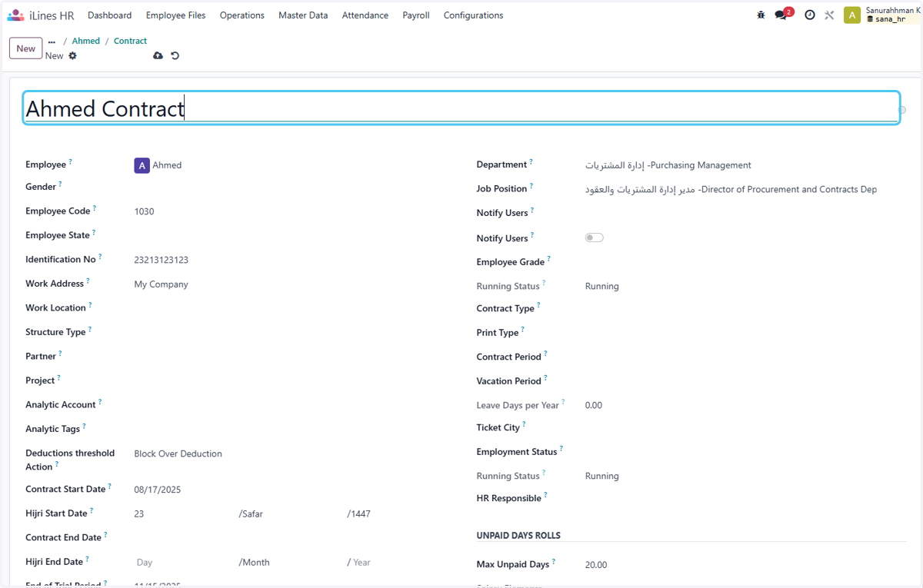Open the activities clock icon
The height and width of the screenshot is (588, 923).
click(x=809, y=15)
